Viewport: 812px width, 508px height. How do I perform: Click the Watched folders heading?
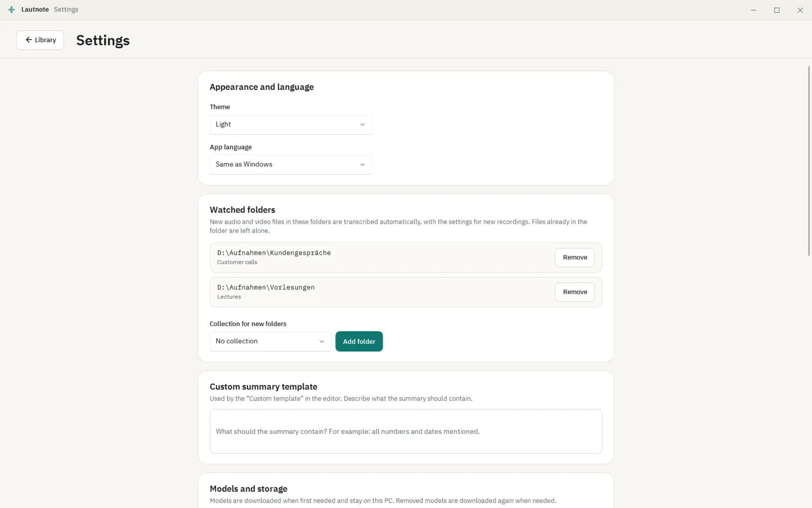243,210
